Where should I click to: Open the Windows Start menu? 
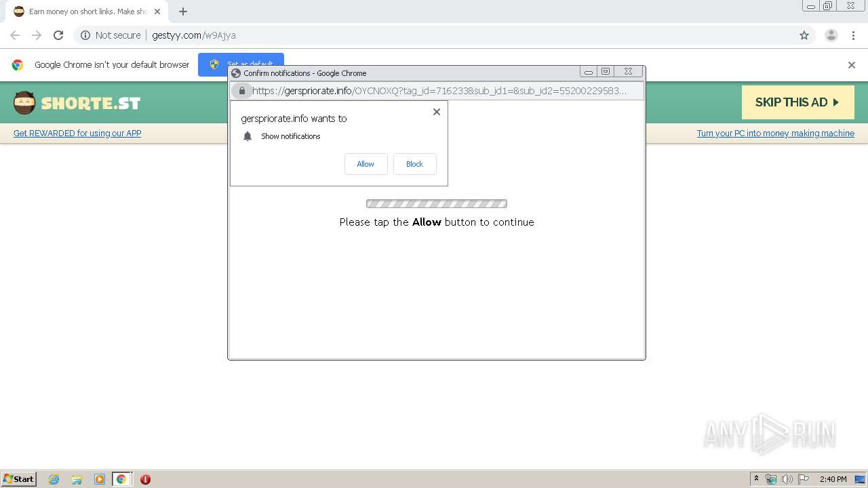[18, 479]
